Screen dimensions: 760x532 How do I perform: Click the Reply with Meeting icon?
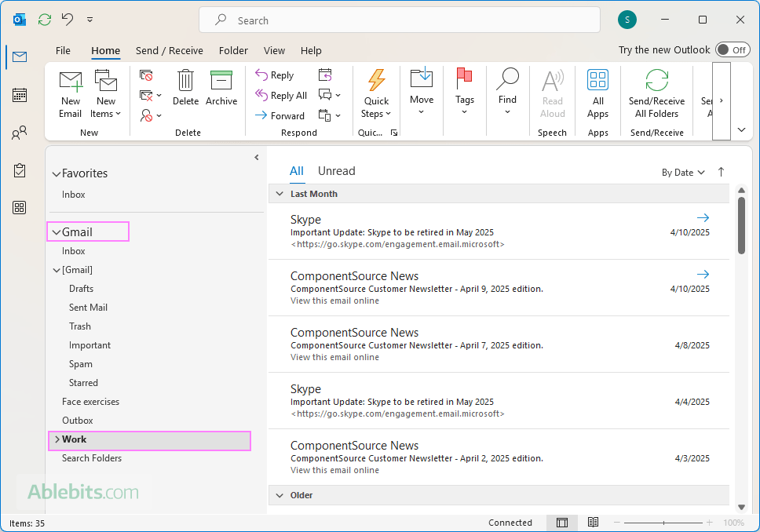coord(325,75)
